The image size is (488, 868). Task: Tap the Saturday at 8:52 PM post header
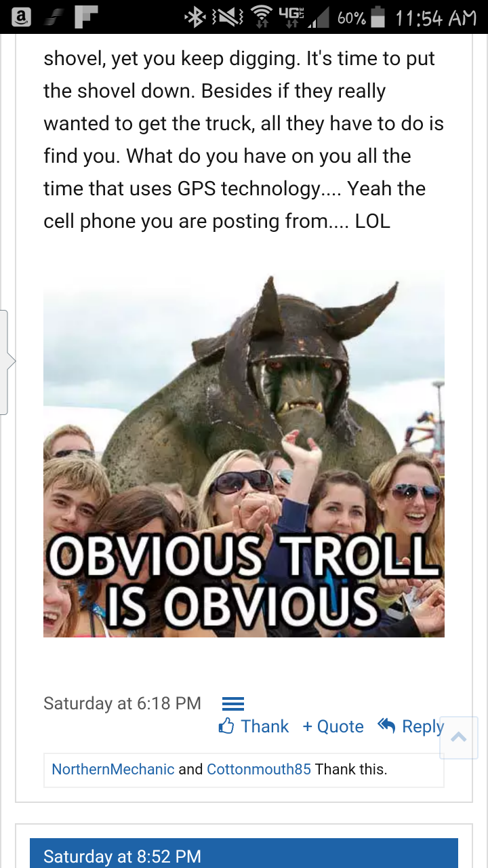pos(244,853)
